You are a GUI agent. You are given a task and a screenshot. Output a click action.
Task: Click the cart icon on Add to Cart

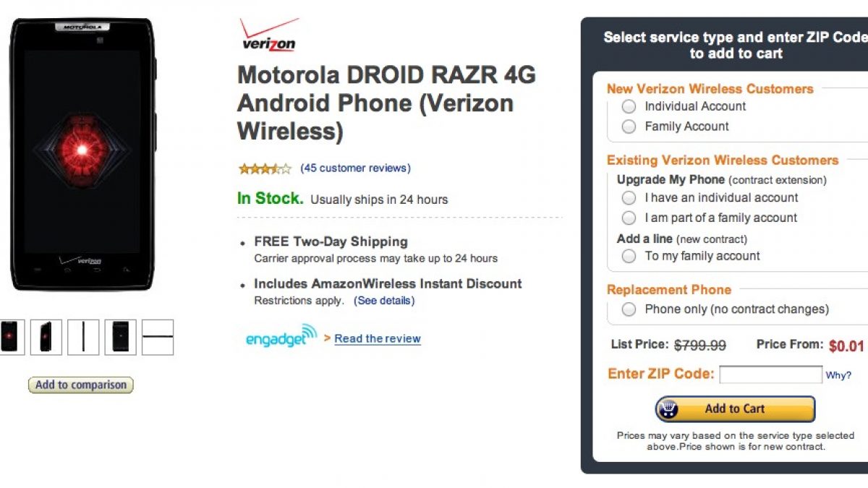[668, 409]
